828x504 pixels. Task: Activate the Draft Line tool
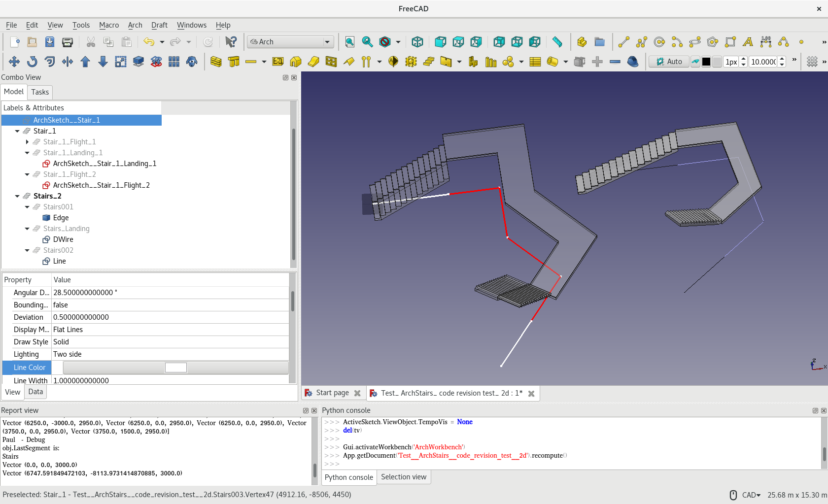(x=623, y=42)
